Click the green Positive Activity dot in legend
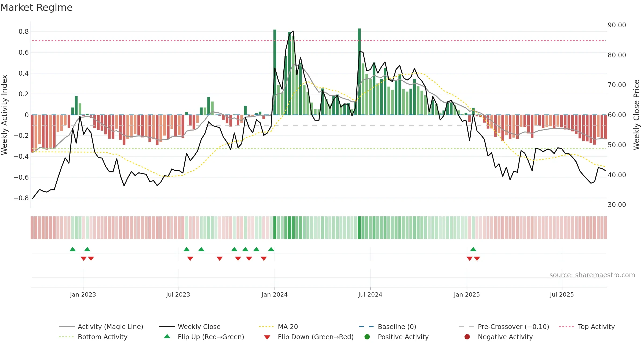Screen dimensions: 644x362 coord(367,337)
